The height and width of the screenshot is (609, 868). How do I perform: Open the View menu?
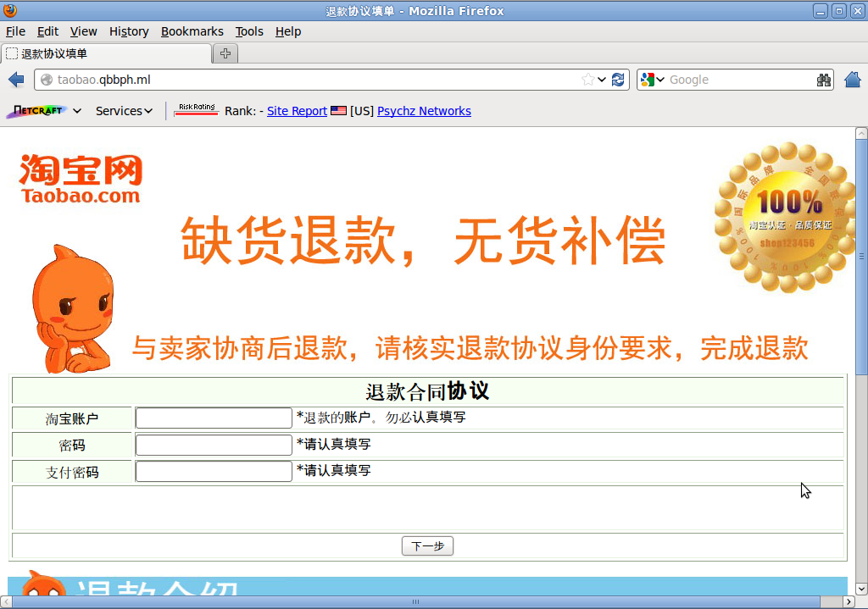tap(84, 31)
